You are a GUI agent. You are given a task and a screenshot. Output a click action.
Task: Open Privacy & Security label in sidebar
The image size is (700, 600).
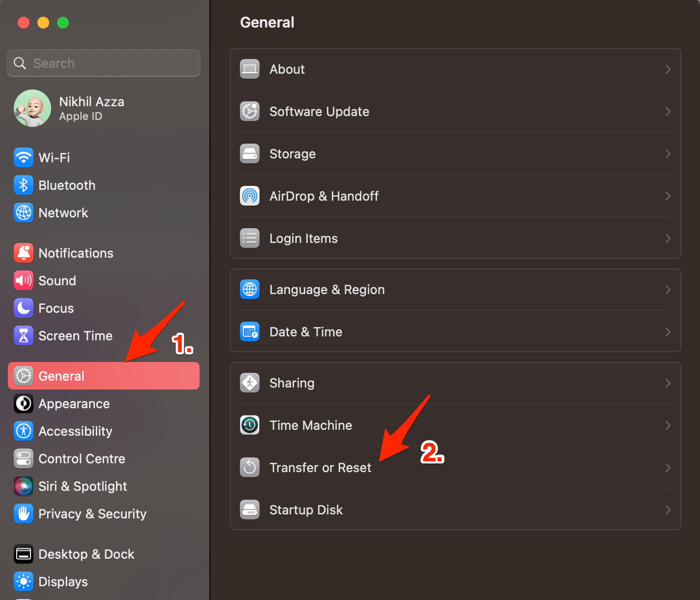pyautogui.click(x=92, y=514)
